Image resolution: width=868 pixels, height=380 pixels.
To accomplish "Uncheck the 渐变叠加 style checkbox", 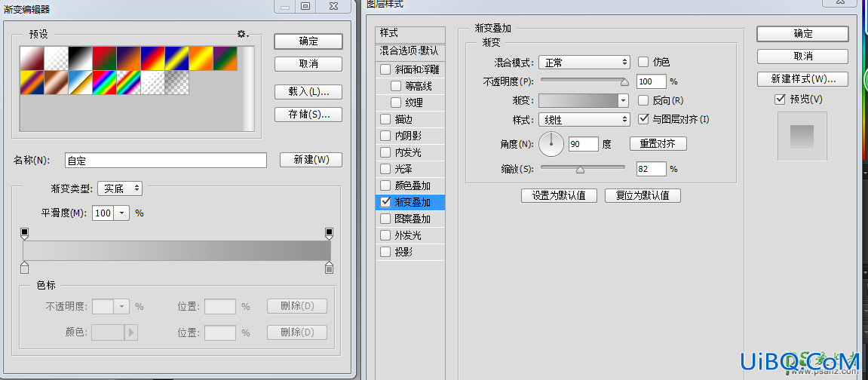I will [x=385, y=203].
